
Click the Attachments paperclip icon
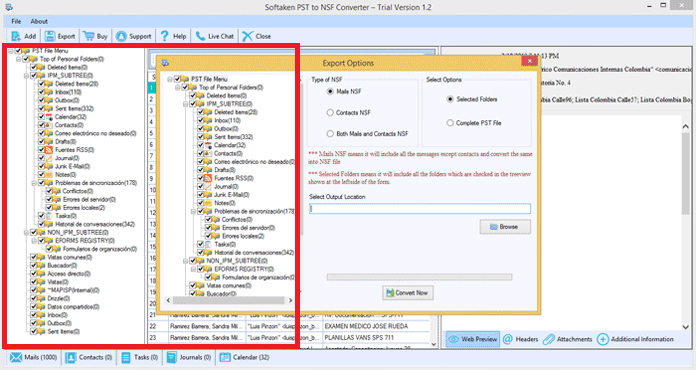pyautogui.click(x=549, y=339)
